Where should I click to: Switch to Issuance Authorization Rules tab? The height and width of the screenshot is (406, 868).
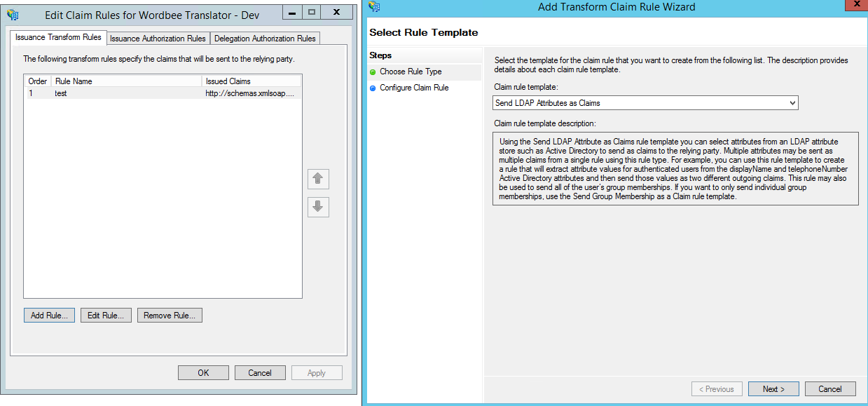(157, 39)
